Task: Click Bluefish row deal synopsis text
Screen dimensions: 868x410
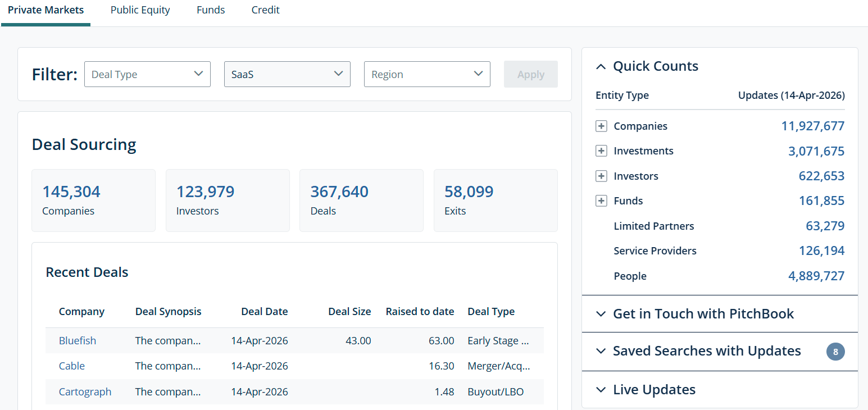Action: 168,340
